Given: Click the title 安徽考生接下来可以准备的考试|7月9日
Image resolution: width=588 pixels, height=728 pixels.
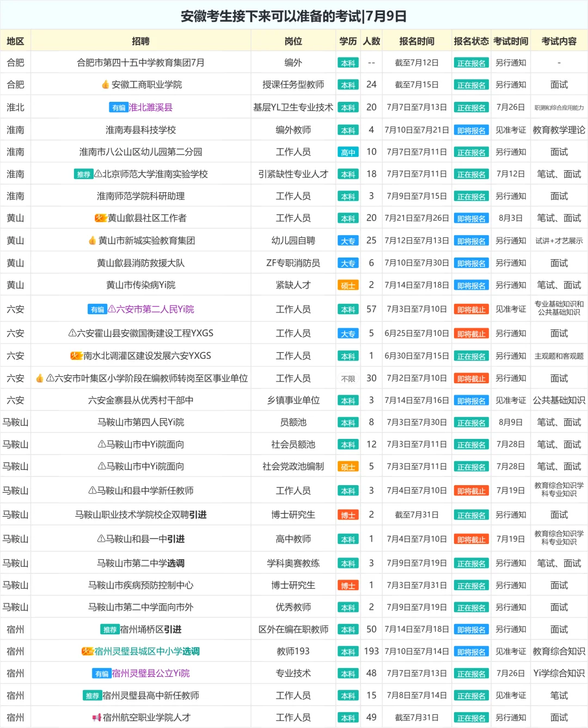Looking at the screenshot, I should point(293,16).
